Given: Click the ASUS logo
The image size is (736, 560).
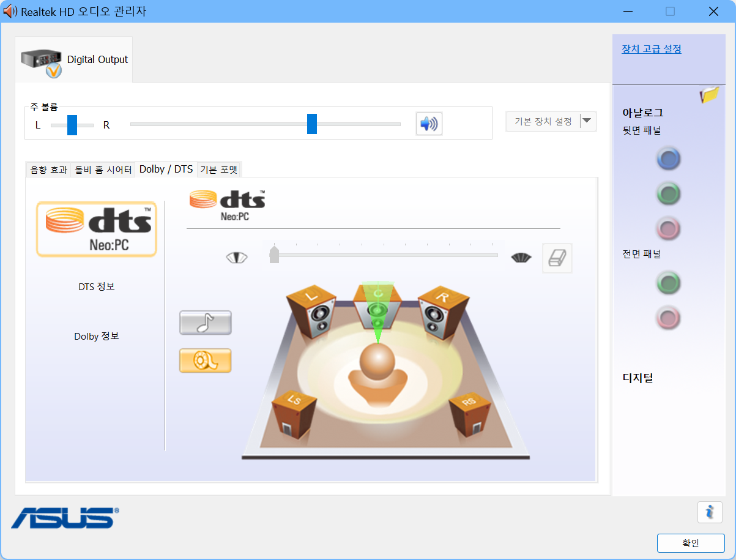Looking at the screenshot, I should [65, 518].
